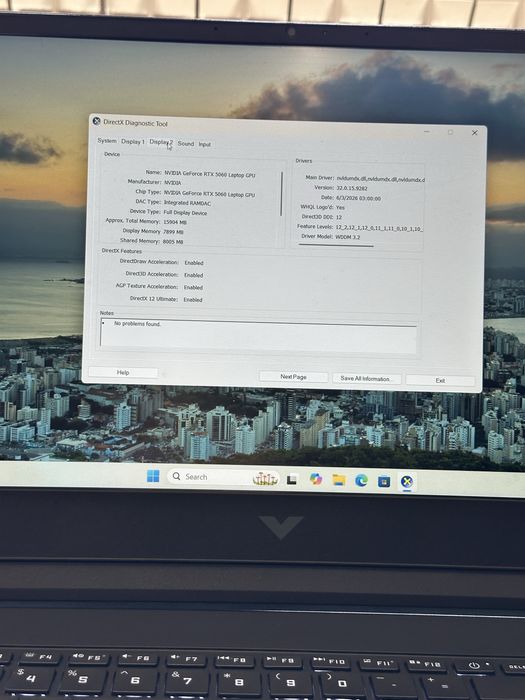
Task: Go to Next Page
Action: point(293,377)
